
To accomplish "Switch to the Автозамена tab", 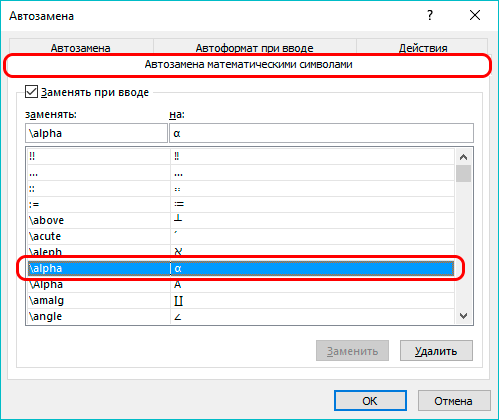I will (81, 47).
